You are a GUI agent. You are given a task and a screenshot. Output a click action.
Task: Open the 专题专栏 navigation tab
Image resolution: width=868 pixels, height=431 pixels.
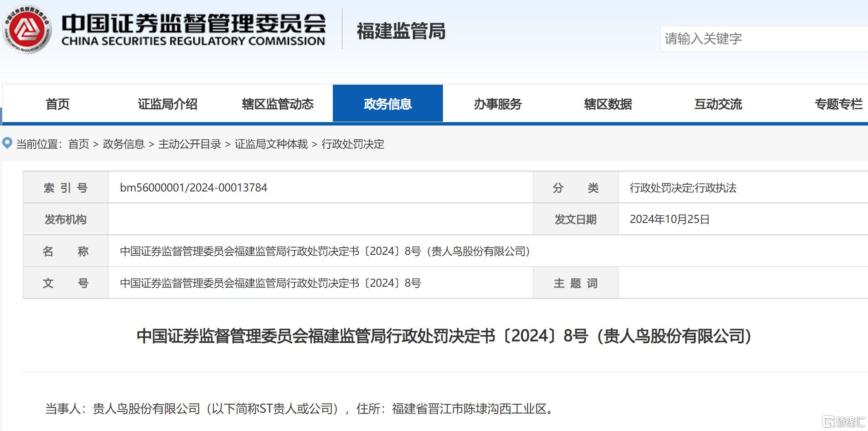(x=838, y=104)
